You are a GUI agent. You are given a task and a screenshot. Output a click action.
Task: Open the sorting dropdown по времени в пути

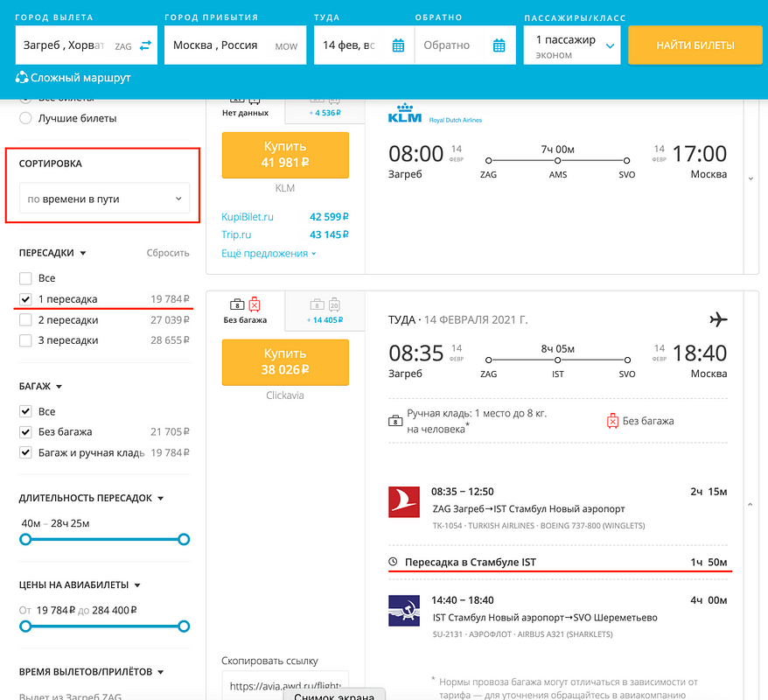105,199
